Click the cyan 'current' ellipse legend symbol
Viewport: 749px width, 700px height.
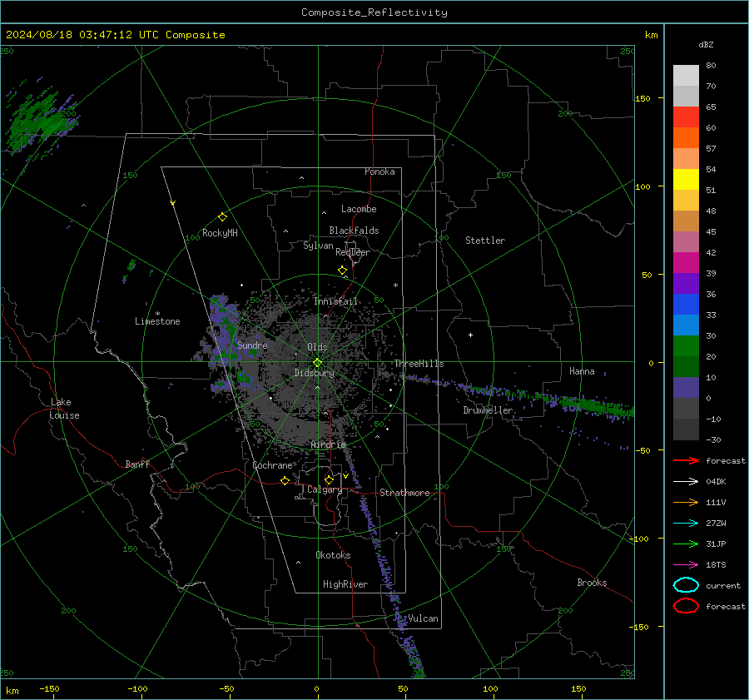[686, 585]
